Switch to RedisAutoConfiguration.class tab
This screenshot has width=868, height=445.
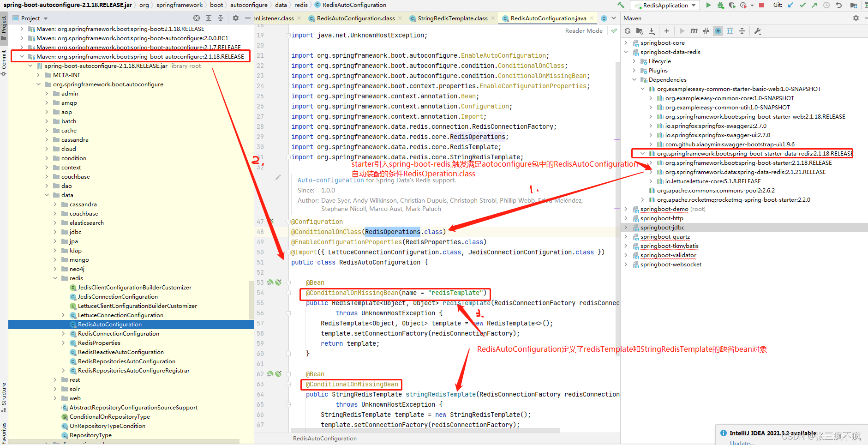tap(355, 18)
